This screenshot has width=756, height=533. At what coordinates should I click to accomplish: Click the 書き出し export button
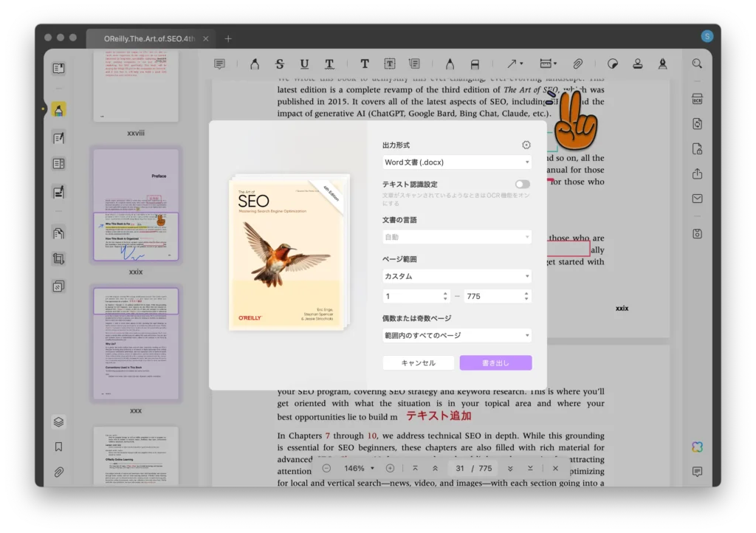pos(495,363)
